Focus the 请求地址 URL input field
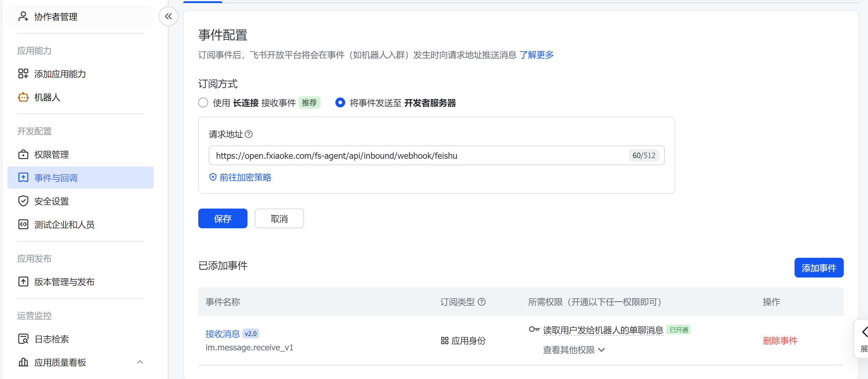This screenshot has width=868, height=379. pyautogui.click(x=436, y=155)
